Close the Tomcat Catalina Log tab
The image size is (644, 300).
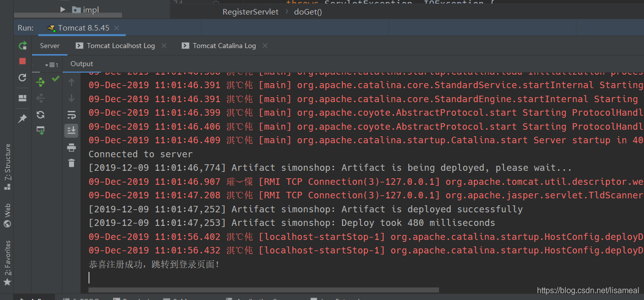tap(265, 46)
